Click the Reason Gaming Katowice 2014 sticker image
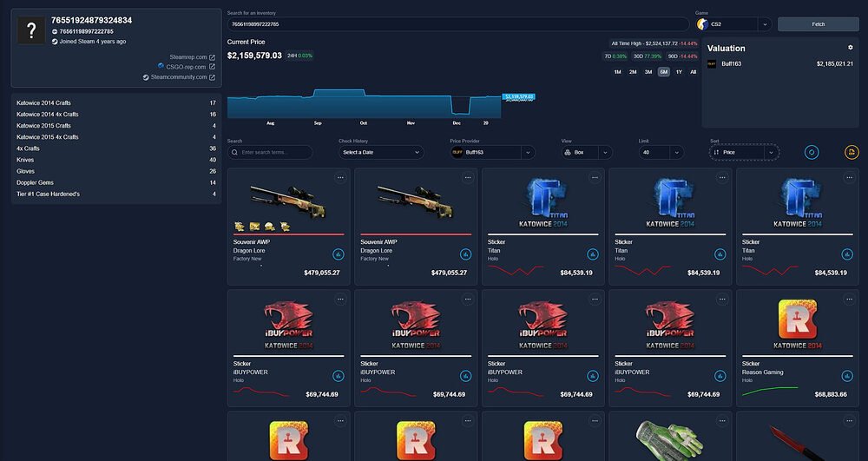 (797, 325)
